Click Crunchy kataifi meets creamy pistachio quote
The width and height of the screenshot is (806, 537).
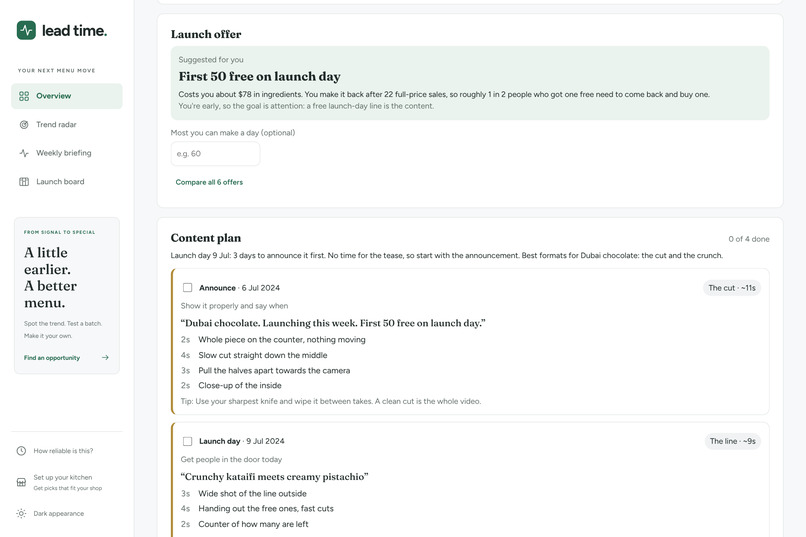click(274, 477)
